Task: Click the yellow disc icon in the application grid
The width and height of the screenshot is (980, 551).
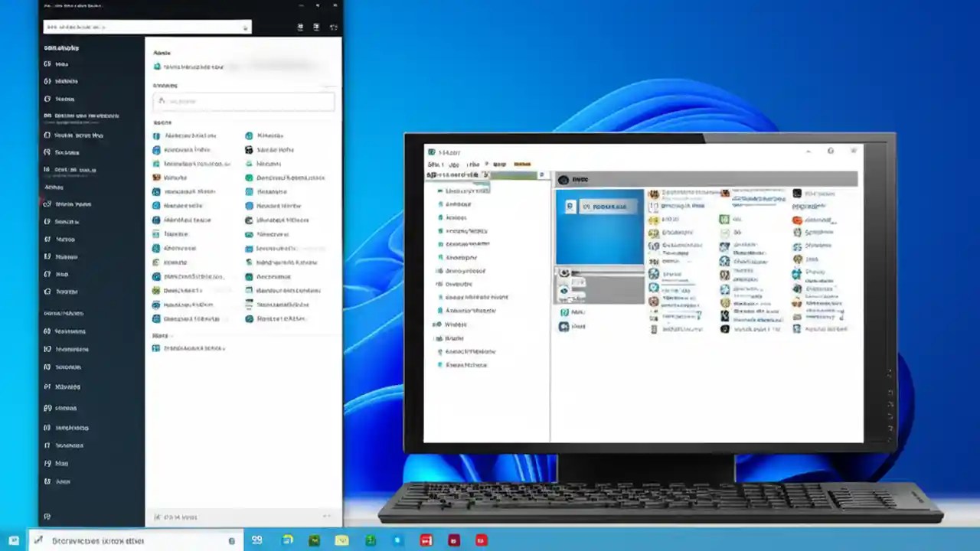Action: 654,220
